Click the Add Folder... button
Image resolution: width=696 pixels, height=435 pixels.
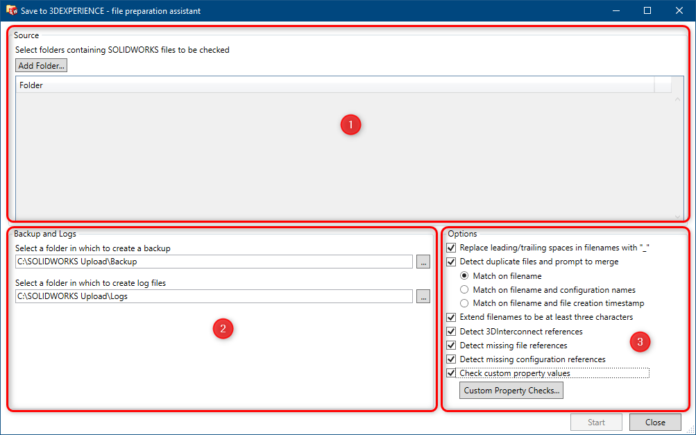coord(41,66)
